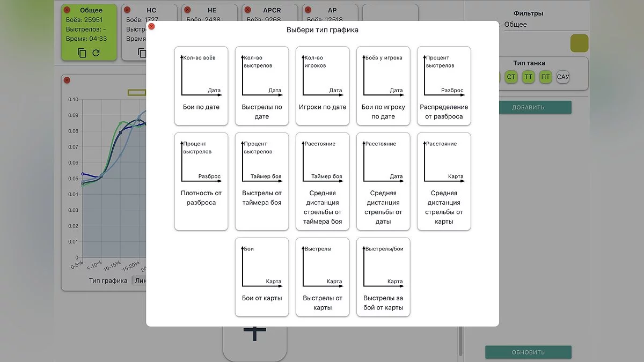Pick the 'Игроки по дате' chart type

(x=323, y=85)
